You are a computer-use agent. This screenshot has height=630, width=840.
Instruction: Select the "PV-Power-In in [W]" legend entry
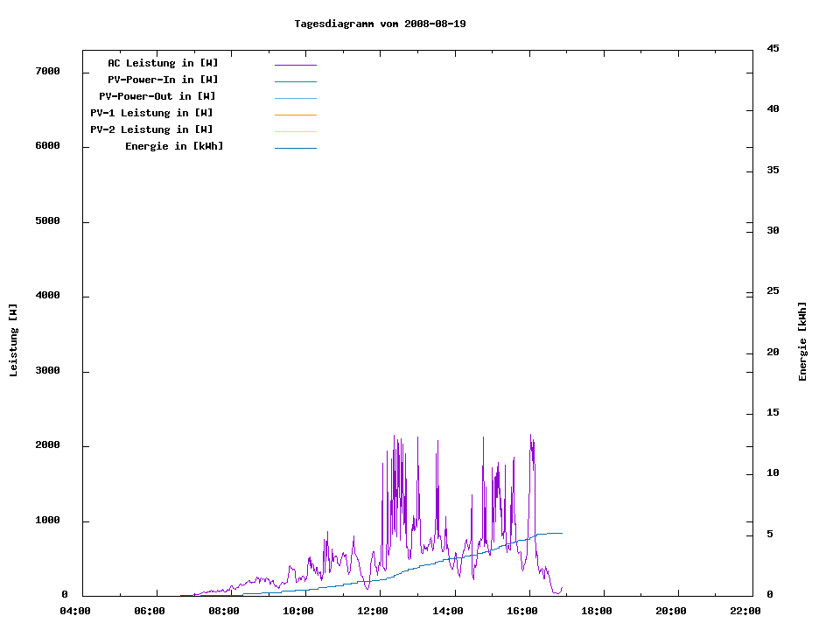(163, 80)
